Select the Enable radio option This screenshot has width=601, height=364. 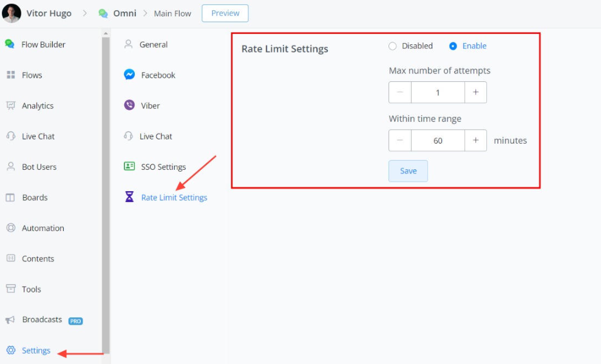tap(453, 46)
